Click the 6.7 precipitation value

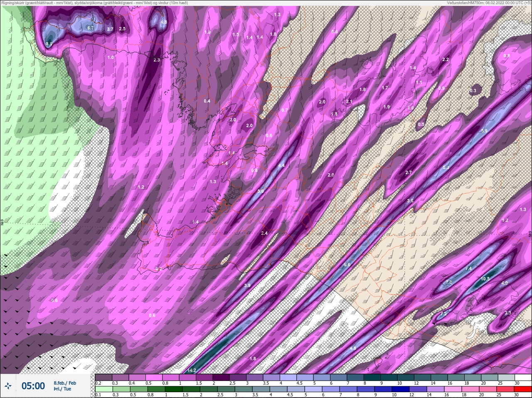coord(91,28)
